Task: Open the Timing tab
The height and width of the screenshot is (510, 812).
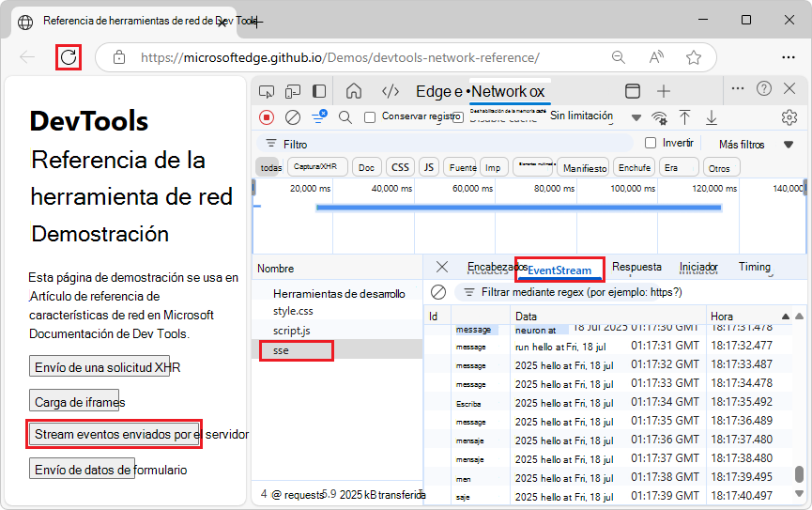Action: tap(754, 267)
